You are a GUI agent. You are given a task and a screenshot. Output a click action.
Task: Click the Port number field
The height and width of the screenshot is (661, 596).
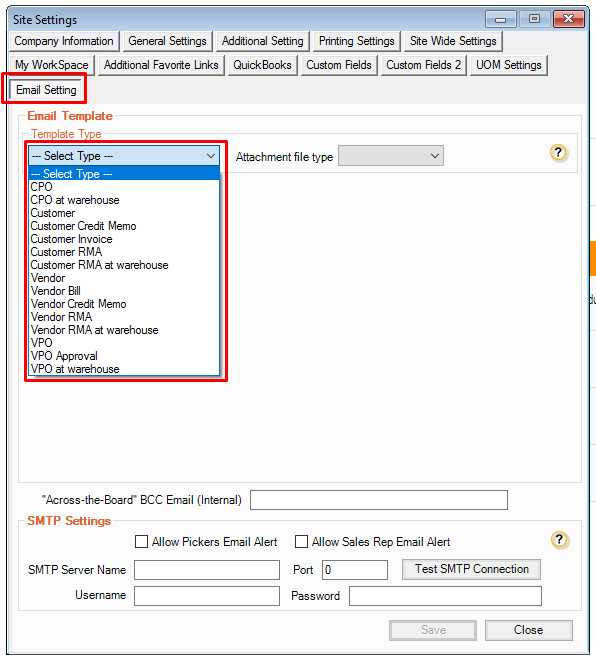355,570
